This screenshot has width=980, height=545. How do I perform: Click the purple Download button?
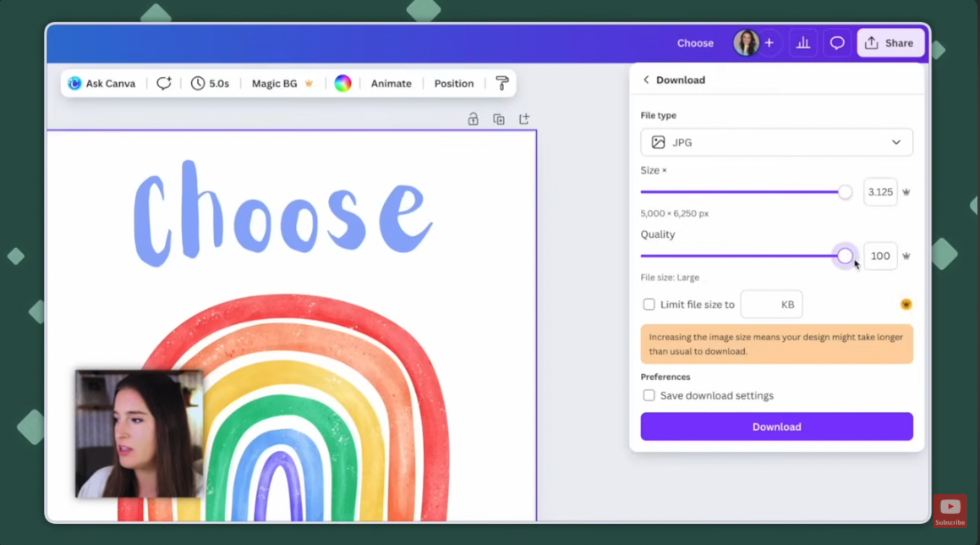coord(776,427)
